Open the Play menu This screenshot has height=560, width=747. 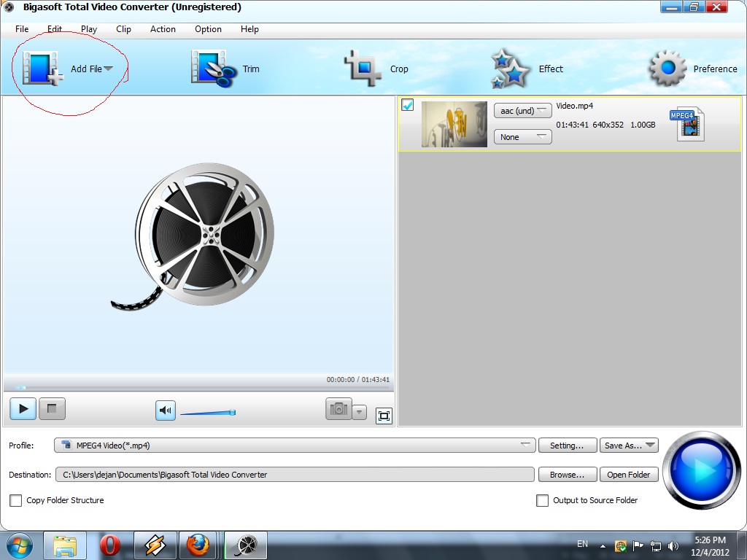[89, 29]
